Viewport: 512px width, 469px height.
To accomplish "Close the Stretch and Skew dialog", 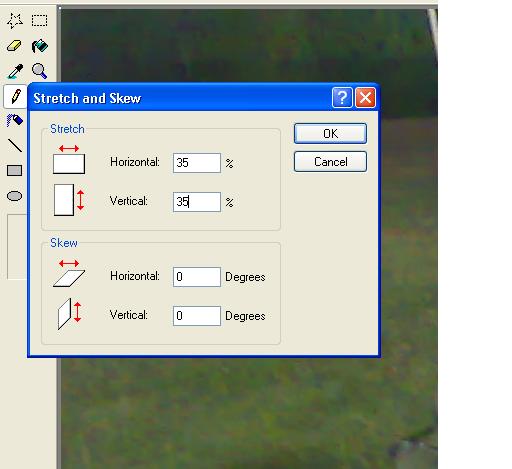I will [366, 98].
